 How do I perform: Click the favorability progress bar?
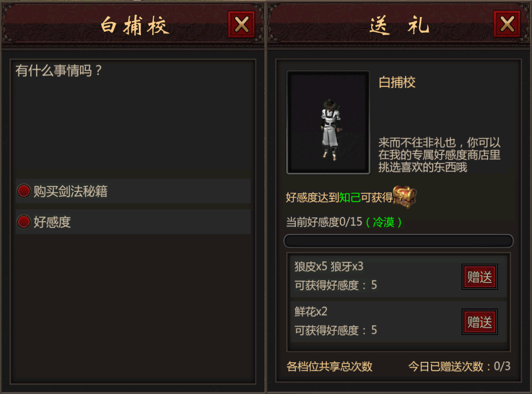coord(399,241)
